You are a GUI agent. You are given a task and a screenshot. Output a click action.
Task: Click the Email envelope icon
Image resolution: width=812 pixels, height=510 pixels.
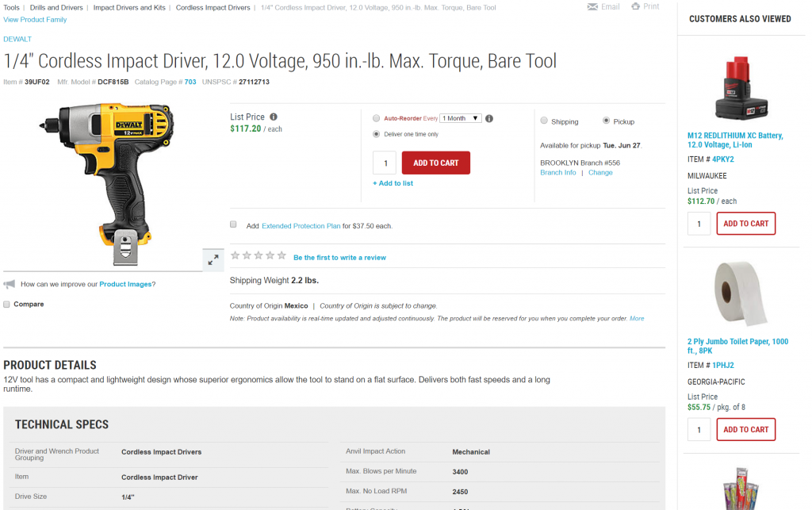592,6
